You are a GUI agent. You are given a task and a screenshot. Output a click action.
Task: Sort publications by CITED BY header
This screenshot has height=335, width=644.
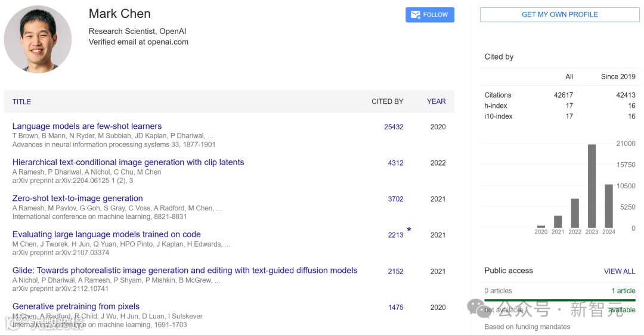[x=387, y=101]
